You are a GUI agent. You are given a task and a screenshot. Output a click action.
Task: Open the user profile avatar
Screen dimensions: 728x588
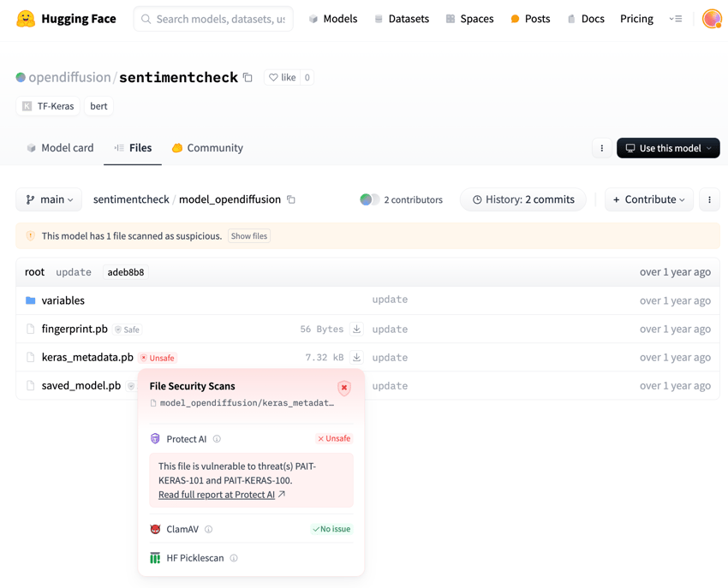[712, 19]
